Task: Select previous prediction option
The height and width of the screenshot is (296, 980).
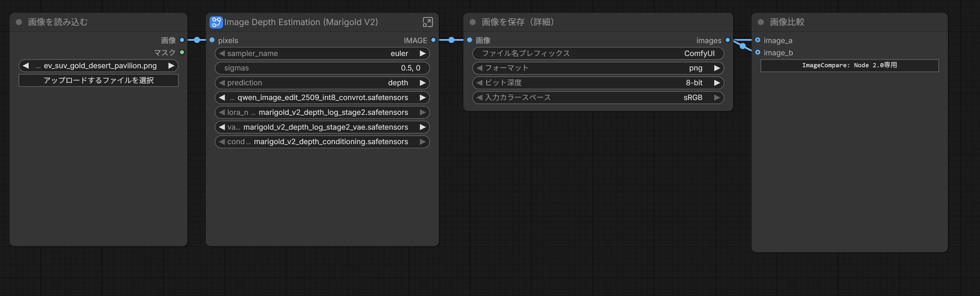Action: tap(222, 83)
